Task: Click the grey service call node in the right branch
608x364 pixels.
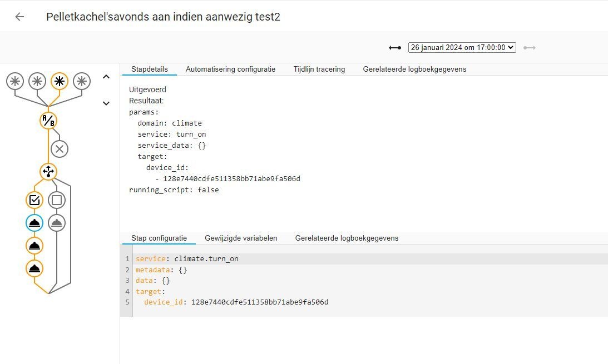Action: click(56, 222)
